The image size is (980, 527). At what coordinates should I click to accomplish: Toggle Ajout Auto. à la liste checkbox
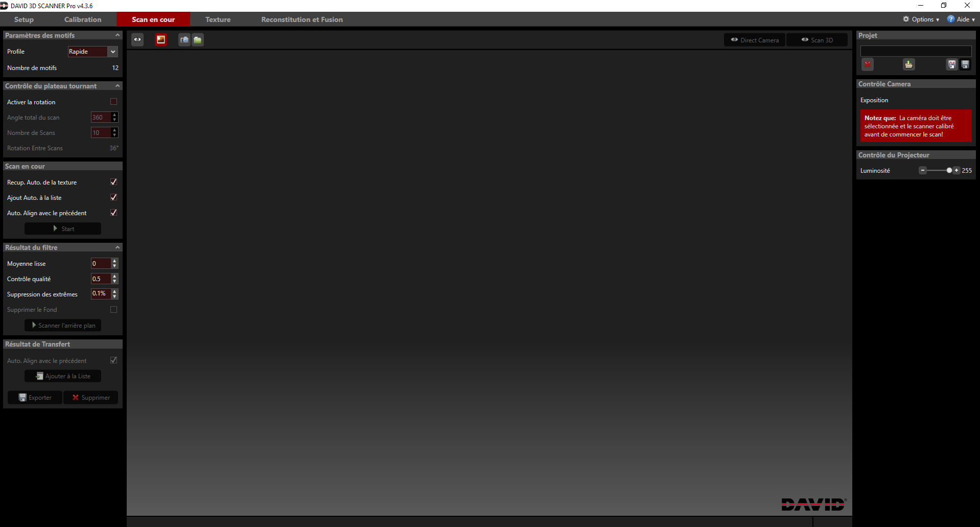tap(113, 197)
